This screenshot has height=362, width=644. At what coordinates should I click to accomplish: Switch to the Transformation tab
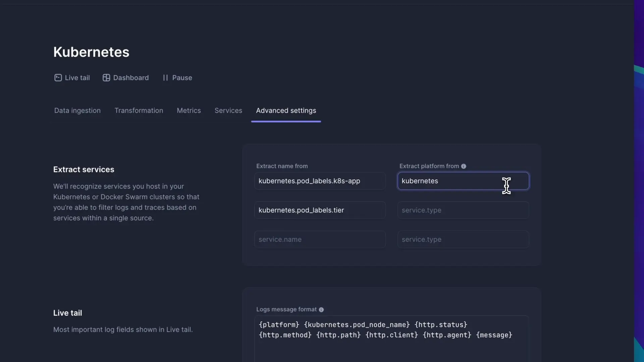coord(139,111)
